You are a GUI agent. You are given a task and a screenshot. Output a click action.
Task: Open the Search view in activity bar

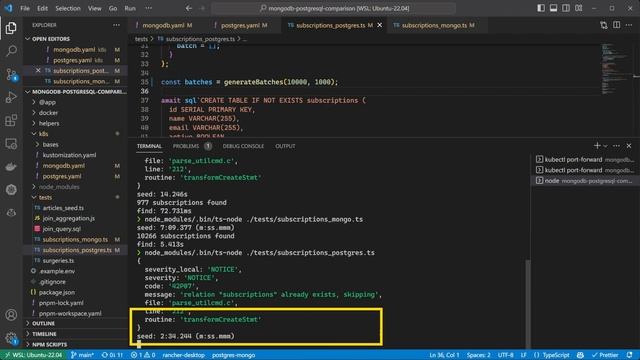[11, 51]
